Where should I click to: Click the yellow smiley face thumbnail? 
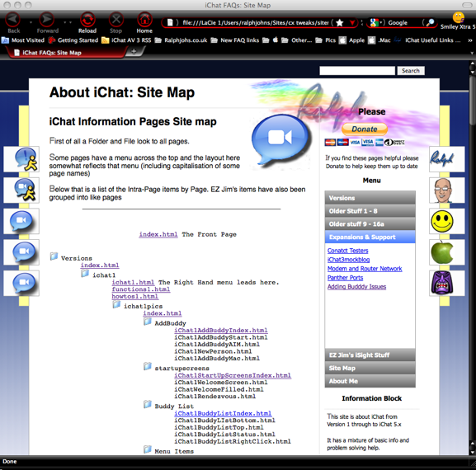click(x=447, y=221)
